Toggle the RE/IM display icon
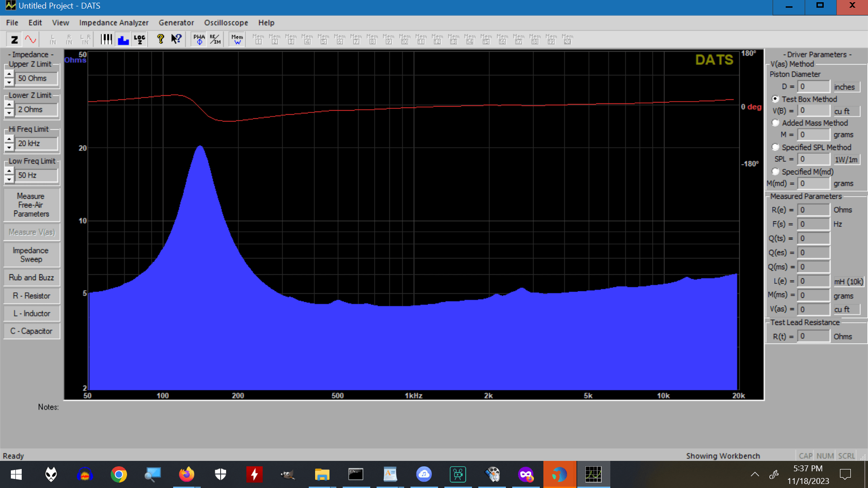868x488 pixels. (215, 39)
